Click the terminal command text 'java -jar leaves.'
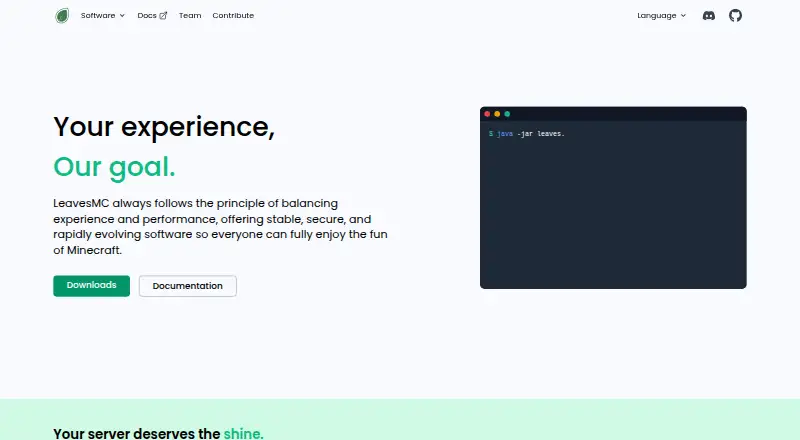Viewport: 800px width, 440px height. tap(531, 134)
